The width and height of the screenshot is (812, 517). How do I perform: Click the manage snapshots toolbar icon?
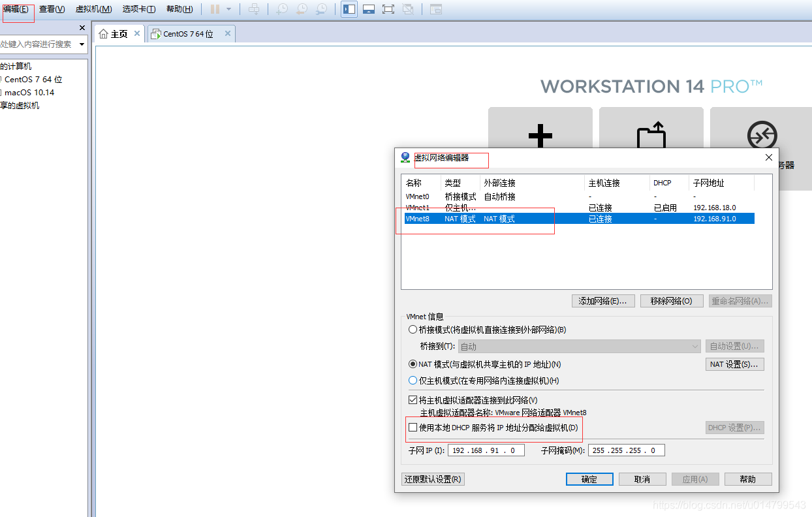321,9
